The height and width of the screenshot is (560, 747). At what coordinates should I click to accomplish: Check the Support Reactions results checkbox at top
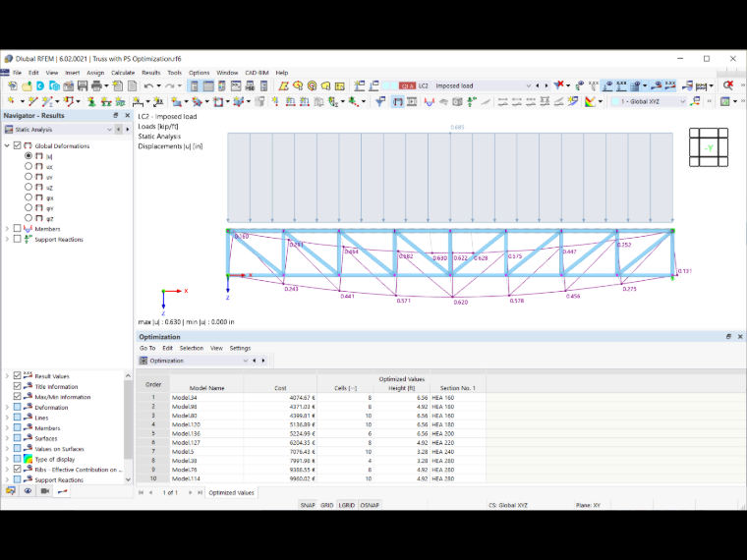coord(17,239)
